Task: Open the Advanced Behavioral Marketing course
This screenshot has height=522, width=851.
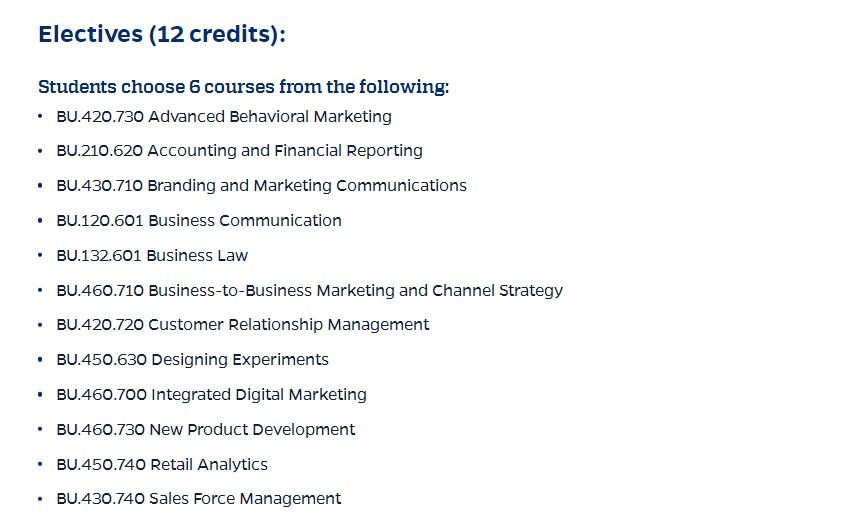Action: pyautogui.click(x=270, y=117)
